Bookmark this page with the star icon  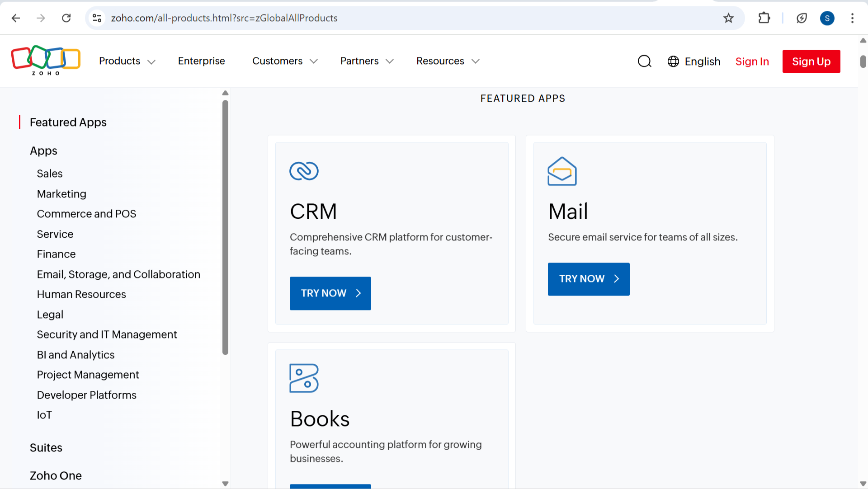tap(728, 18)
